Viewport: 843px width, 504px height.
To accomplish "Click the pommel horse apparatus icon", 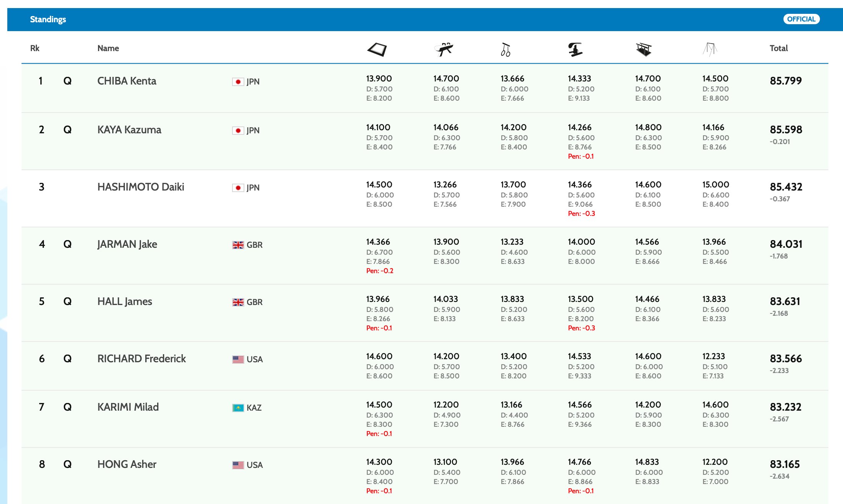I will [444, 49].
